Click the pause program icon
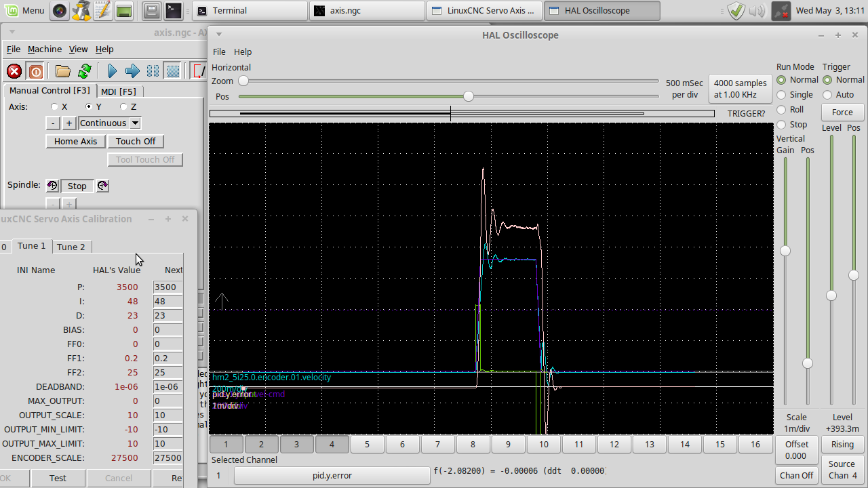 pos(153,71)
